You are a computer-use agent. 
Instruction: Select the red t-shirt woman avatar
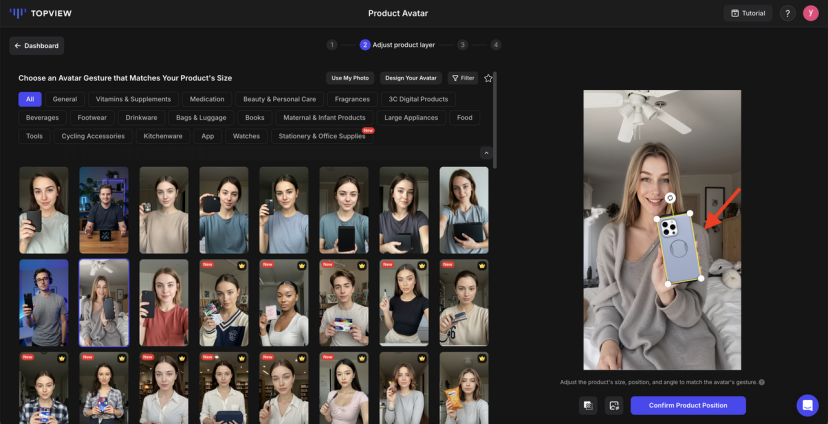point(164,303)
